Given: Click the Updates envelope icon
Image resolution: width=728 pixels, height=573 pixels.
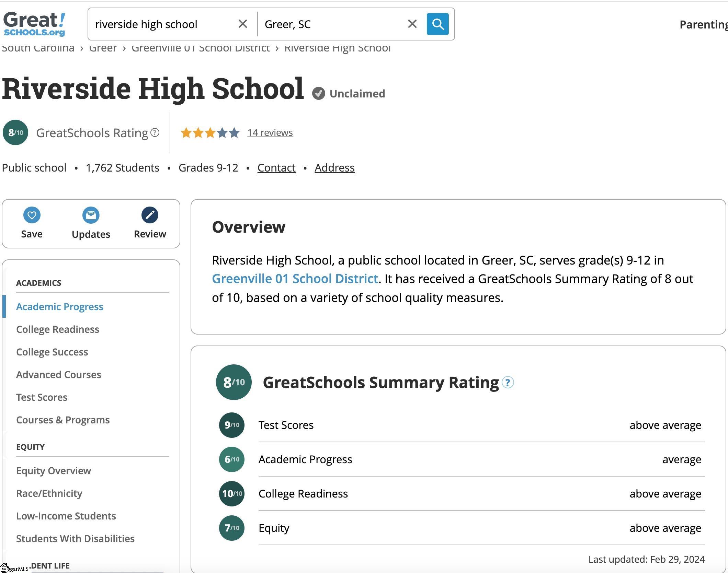Looking at the screenshot, I should pyautogui.click(x=91, y=215).
